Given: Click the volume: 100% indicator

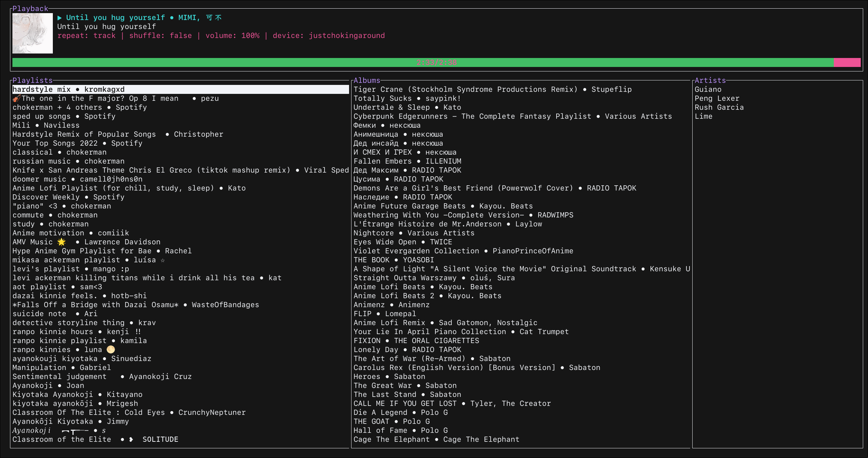Looking at the screenshot, I should [x=232, y=36].
